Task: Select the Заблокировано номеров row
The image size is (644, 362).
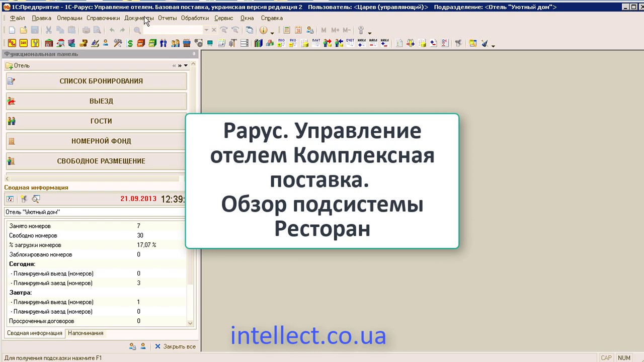Action: pos(96,255)
